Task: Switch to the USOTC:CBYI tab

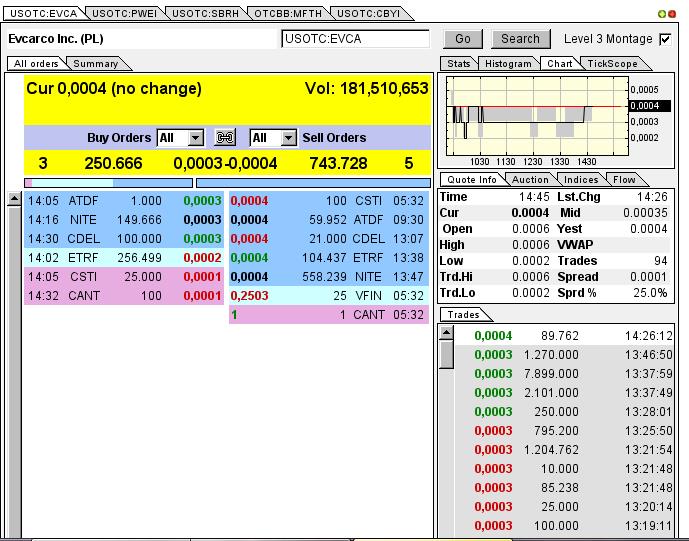Action: pyautogui.click(x=368, y=14)
